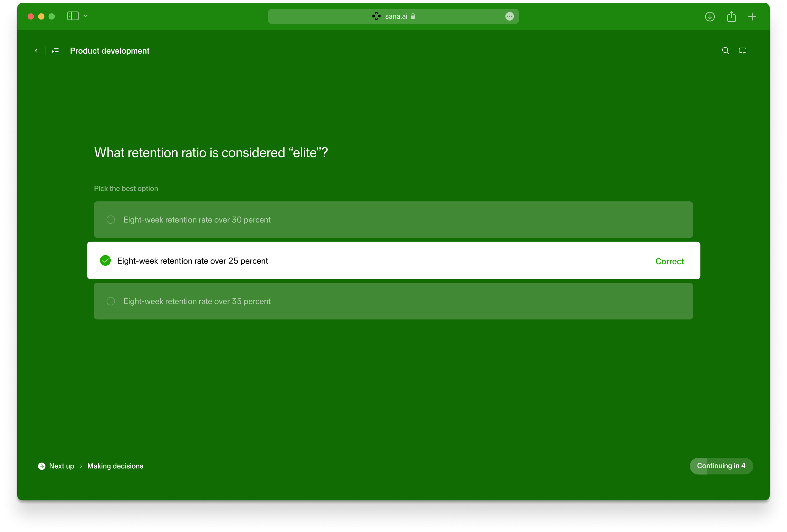
Task: Click the chevron between Next up and Making decisions
Action: [81, 466]
